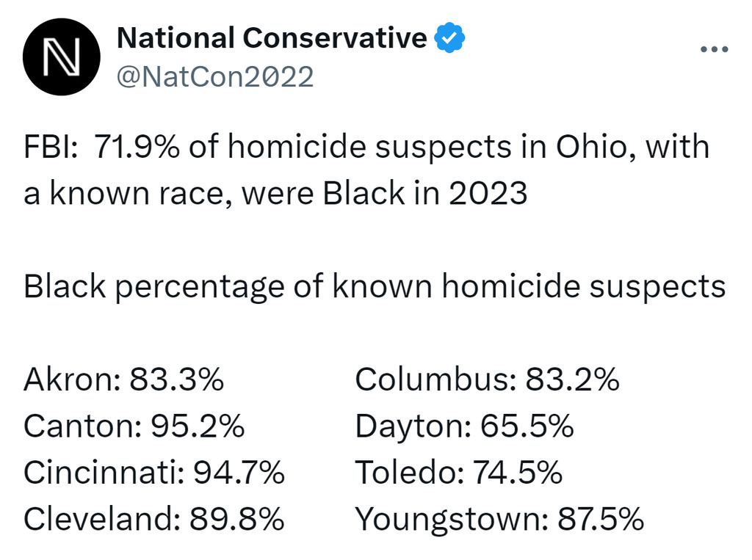Select the Columbus: 83.2% entry

point(488,379)
